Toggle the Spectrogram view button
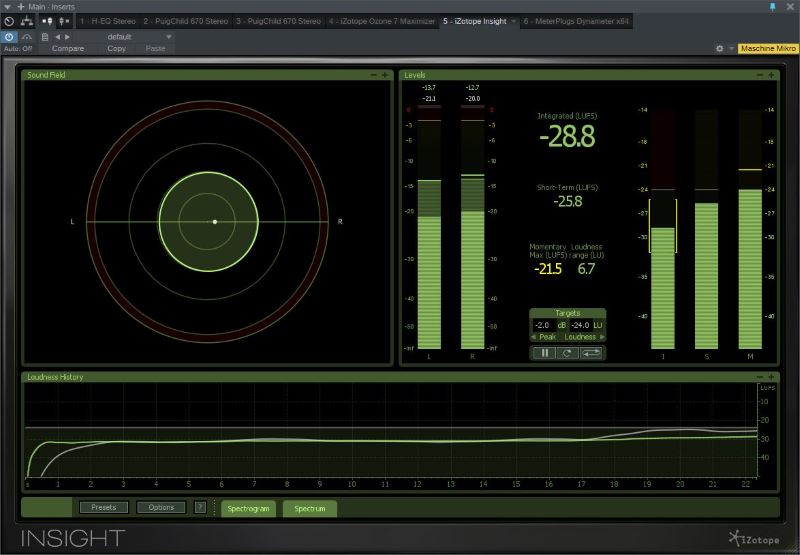800x555 pixels. (248, 509)
